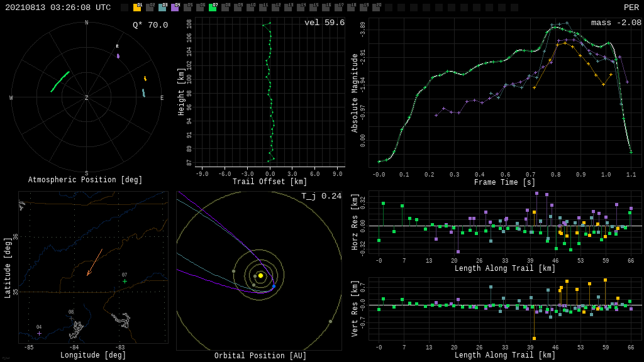
Task: Click the vel 59.6 readout
Action: (x=324, y=23)
